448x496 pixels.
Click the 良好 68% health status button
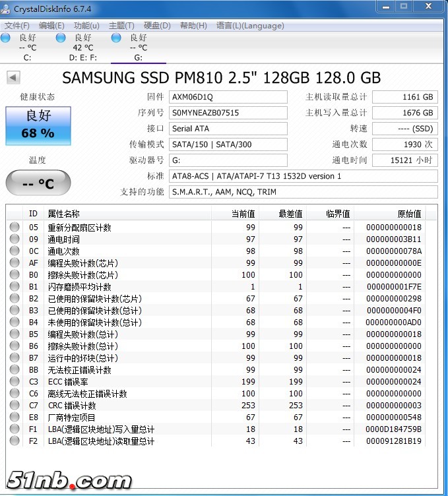click(38, 125)
